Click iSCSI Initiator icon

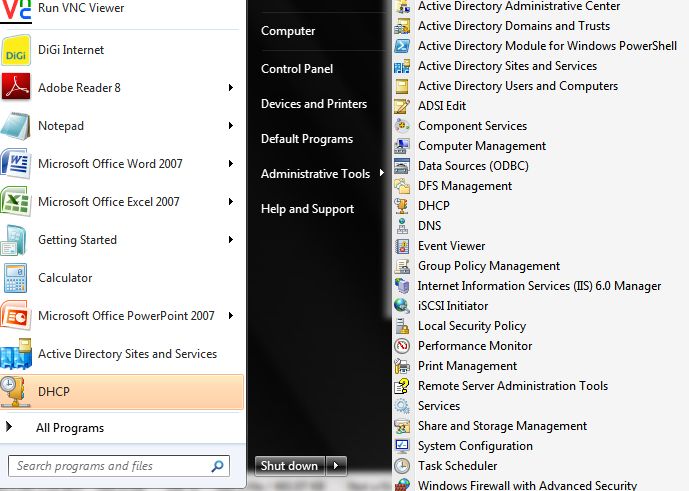[x=402, y=306]
